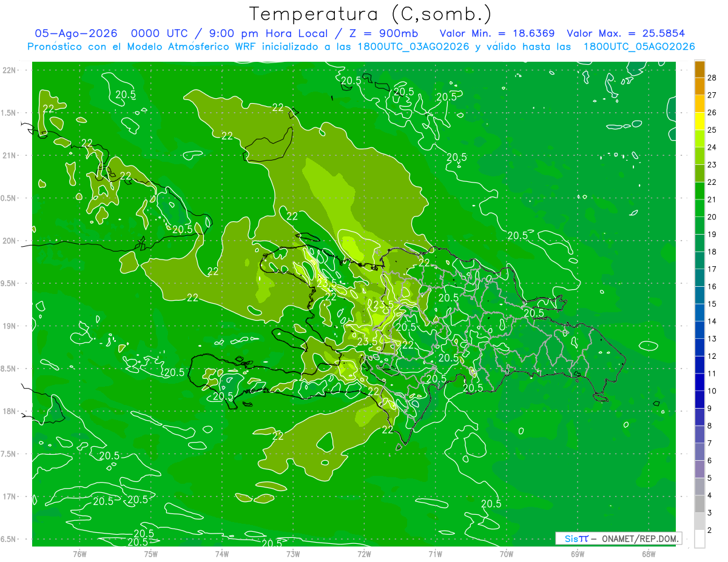This screenshot has height=562, width=728.
Task: Click the "73W" longitude label
Action: [293, 554]
